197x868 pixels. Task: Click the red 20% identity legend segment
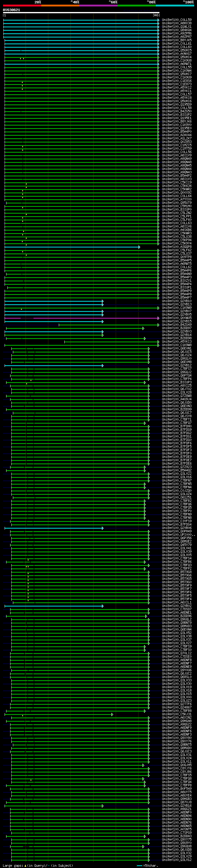22,6
